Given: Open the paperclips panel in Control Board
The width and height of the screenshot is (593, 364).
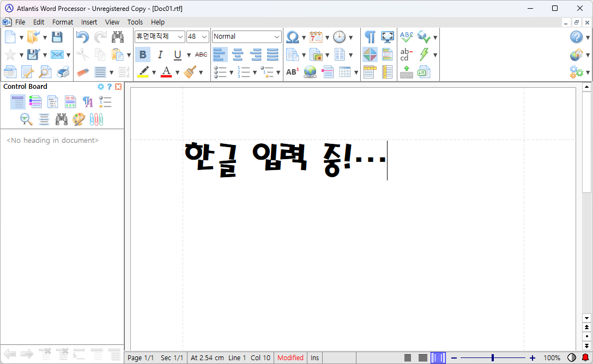Looking at the screenshot, I should [x=96, y=119].
